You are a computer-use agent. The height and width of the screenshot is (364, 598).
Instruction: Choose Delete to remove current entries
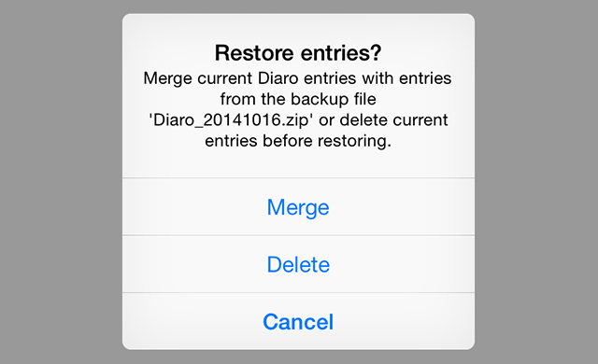(x=298, y=264)
